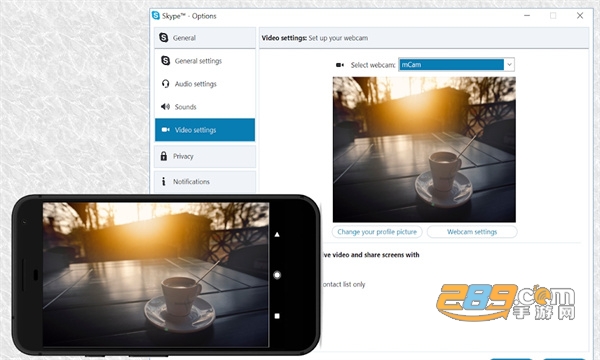Click the camera icon next to Select webcam
600x360 pixels.
pos(340,65)
